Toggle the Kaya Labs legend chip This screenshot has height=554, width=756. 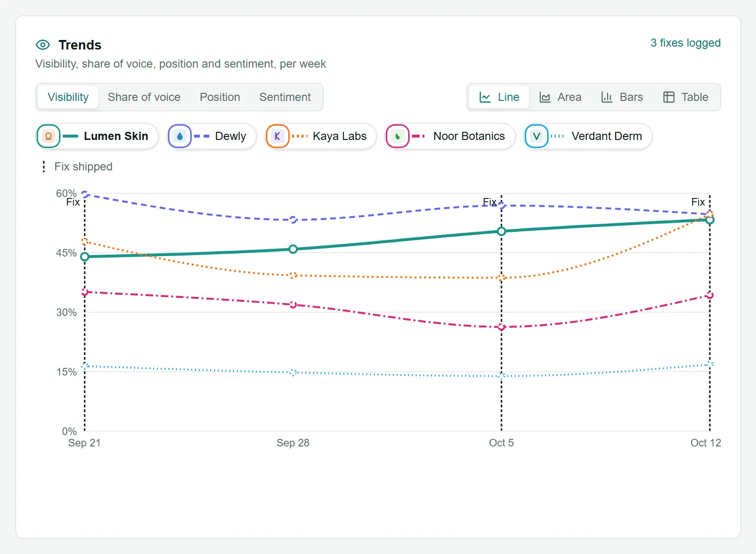click(321, 136)
